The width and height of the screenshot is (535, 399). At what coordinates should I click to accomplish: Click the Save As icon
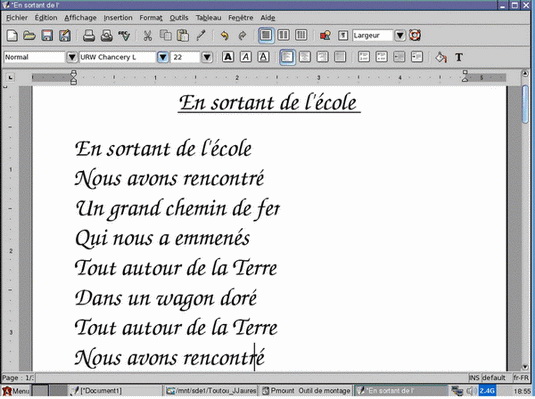[64, 35]
